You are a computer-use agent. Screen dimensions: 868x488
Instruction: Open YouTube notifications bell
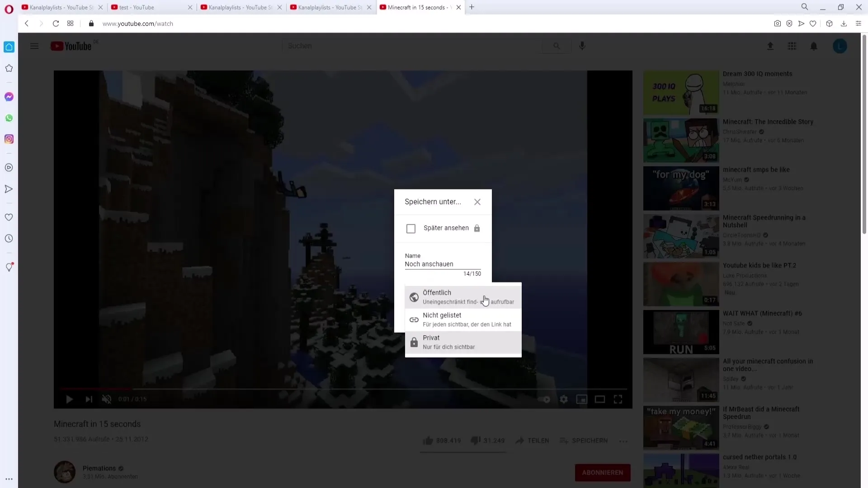(814, 46)
